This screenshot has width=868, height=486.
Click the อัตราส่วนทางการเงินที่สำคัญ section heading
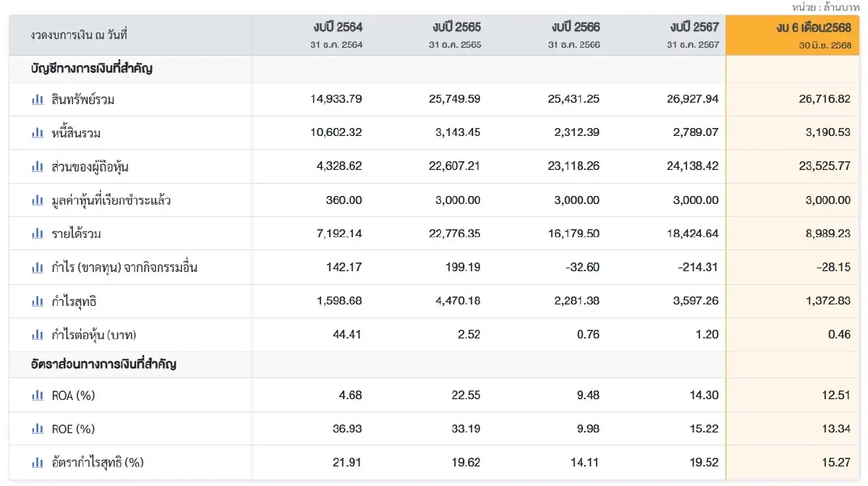[103, 364]
